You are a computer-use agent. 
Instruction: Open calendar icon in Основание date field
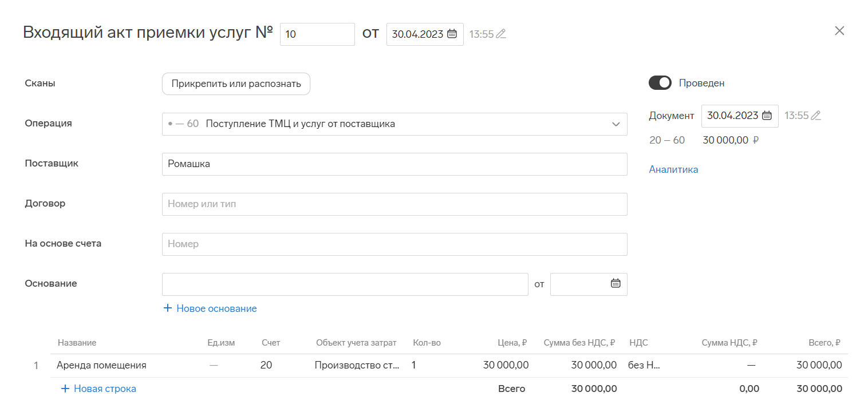[x=616, y=283]
